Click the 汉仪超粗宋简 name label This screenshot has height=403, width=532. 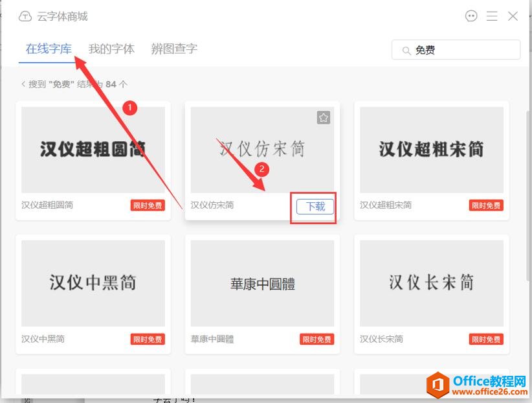click(386, 205)
